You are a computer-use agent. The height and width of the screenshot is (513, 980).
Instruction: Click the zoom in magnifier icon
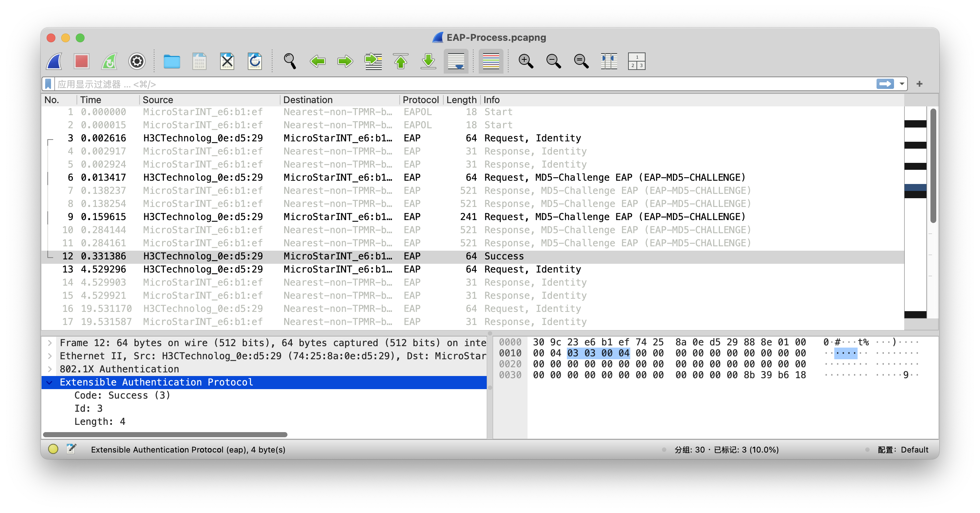525,61
